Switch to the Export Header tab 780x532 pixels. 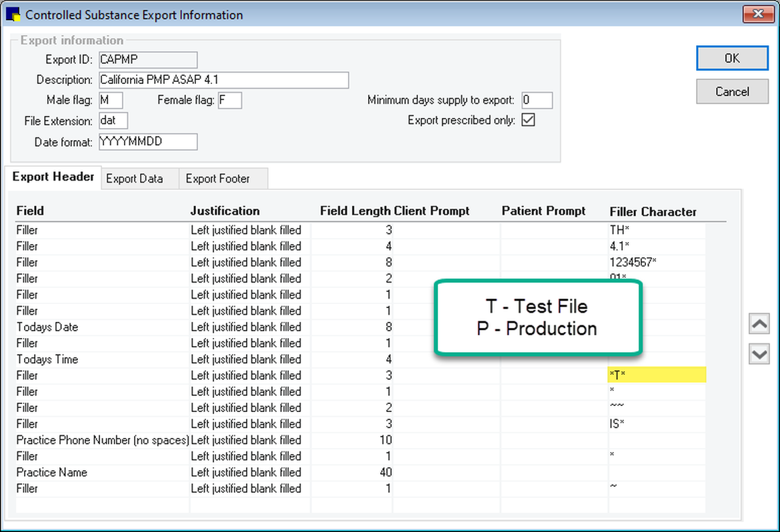point(53,177)
